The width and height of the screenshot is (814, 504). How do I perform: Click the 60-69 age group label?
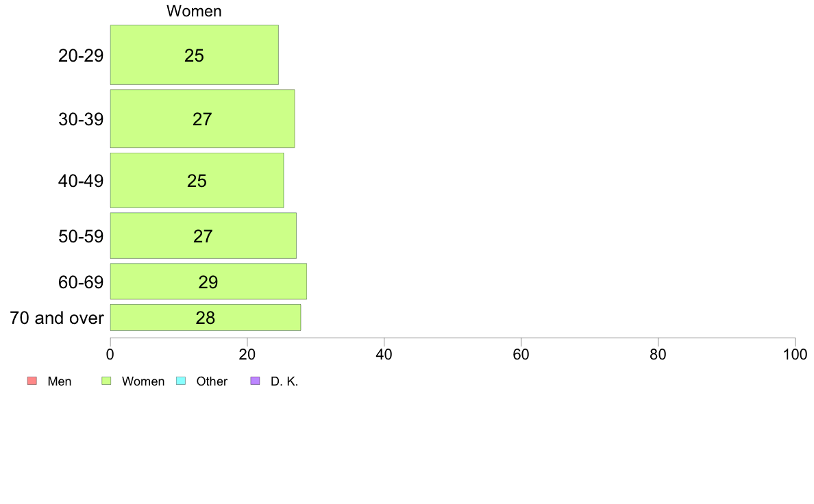pyautogui.click(x=81, y=282)
